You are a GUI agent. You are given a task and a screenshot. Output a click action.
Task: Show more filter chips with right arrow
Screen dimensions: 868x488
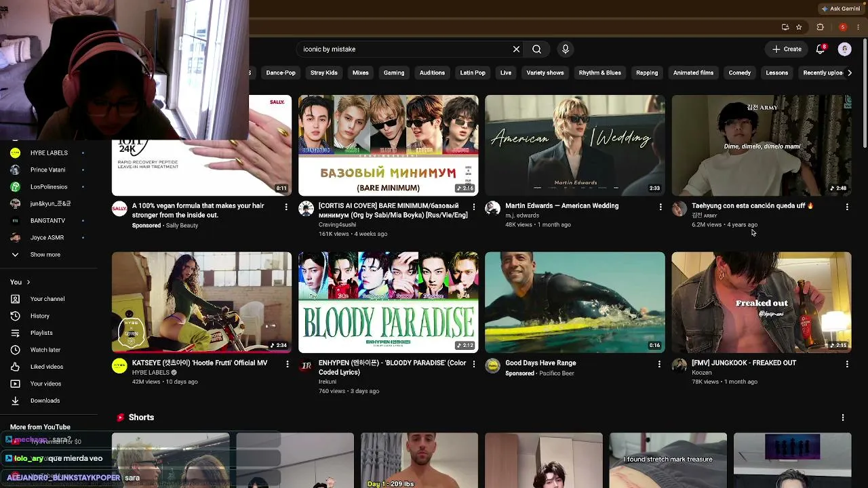click(849, 73)
